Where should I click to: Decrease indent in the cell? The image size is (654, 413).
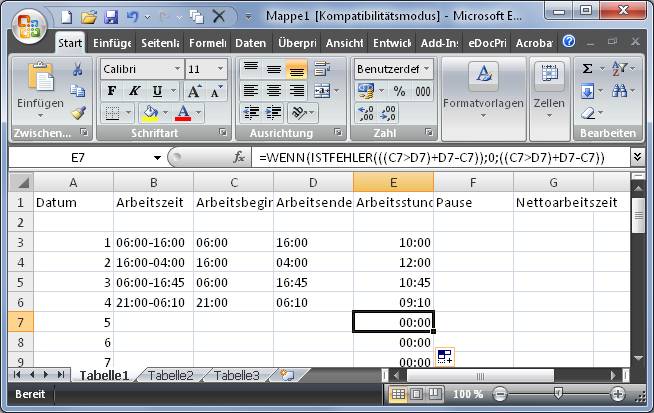pyautogui.click(x=251, y=113)
